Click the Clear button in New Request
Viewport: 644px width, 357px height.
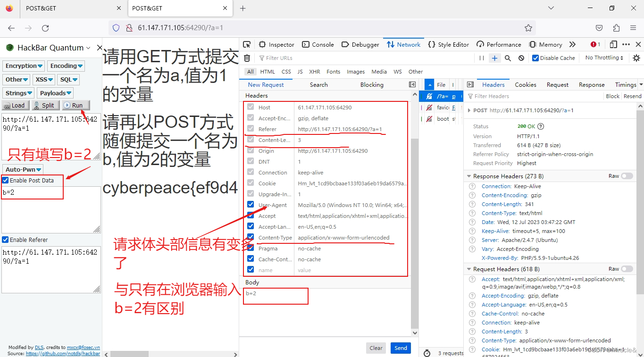[x=376, y=348]
